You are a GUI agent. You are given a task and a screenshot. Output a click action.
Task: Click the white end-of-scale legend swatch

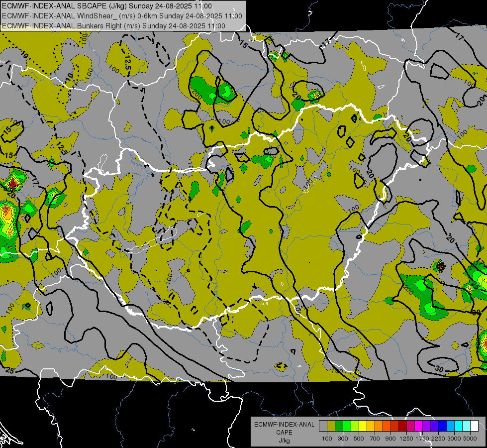(x=474, y=426)
